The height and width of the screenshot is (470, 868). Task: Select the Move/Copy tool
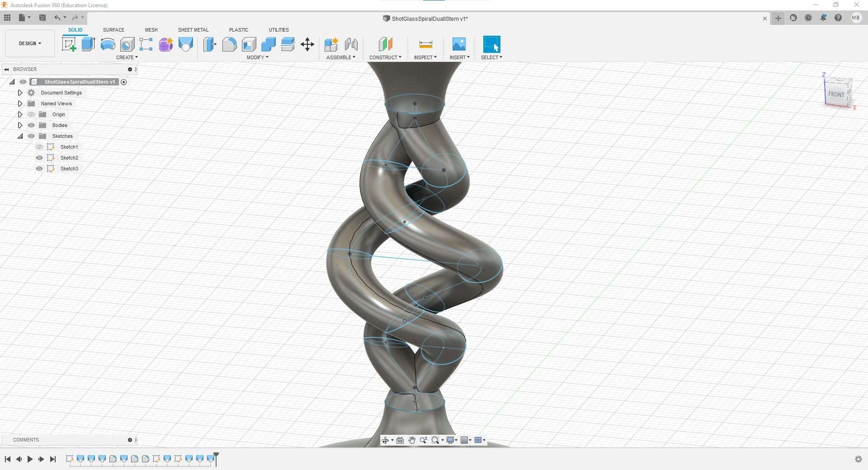(x=307, y=44)
